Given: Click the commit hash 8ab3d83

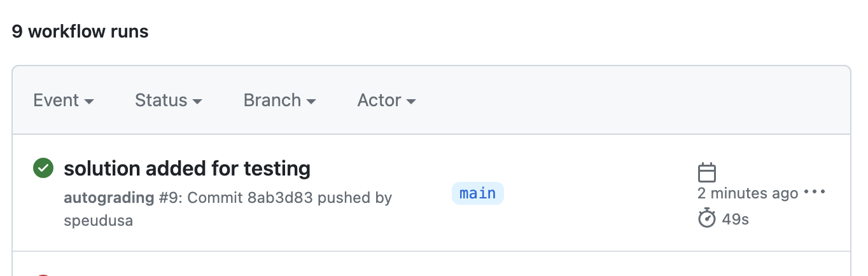Looking at the screenshot, I should [280, 198].
